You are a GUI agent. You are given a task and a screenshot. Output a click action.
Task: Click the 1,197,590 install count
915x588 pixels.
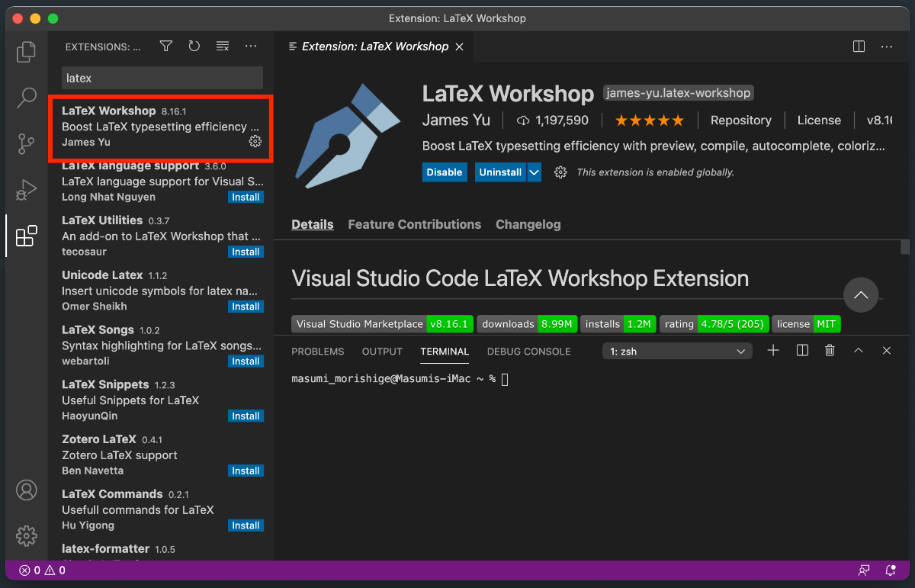coord(553,120)
